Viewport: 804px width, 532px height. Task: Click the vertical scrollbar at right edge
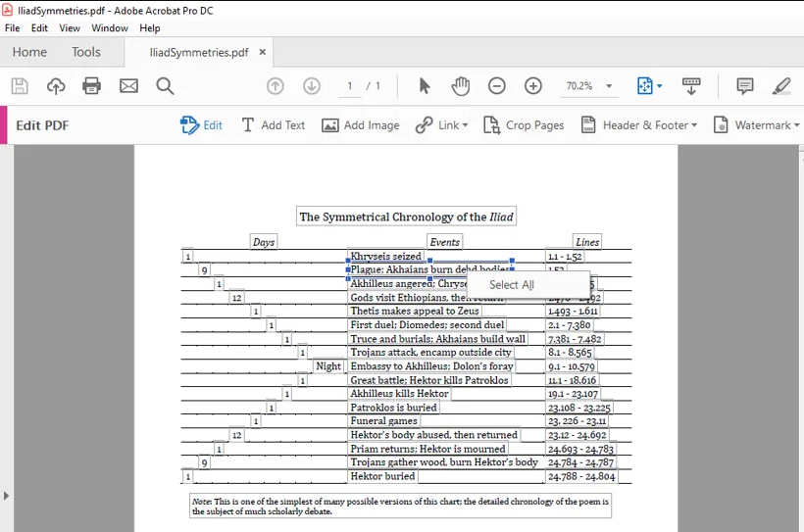tap(801, 338)
